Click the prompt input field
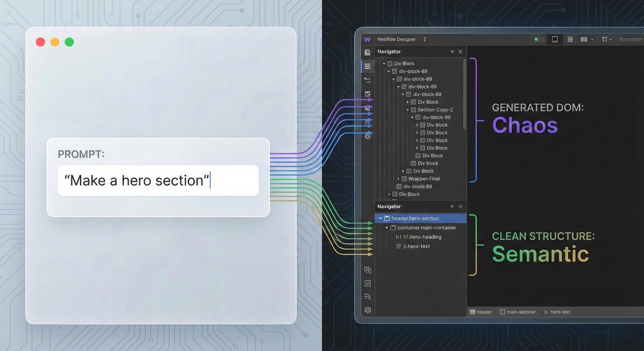 point(158,180)
